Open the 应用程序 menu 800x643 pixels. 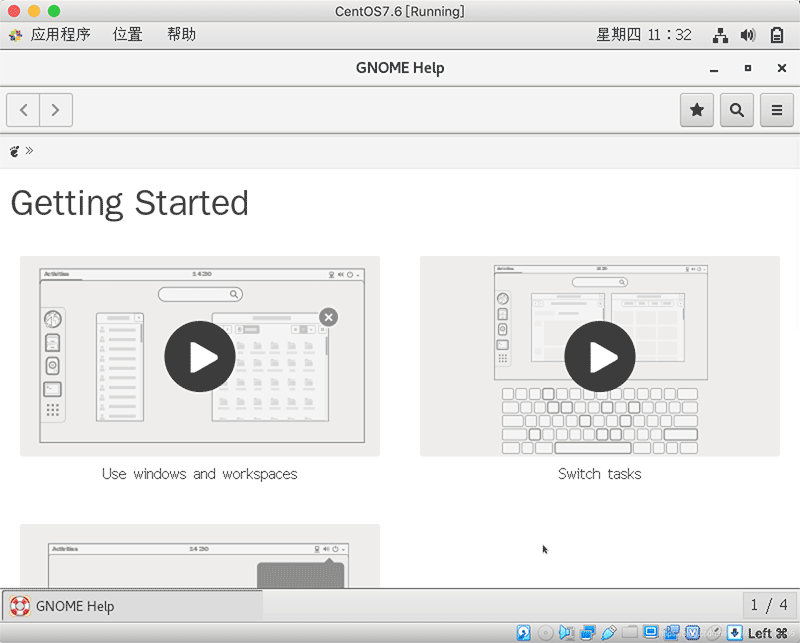pyautogui.click(x=61, y=34)
